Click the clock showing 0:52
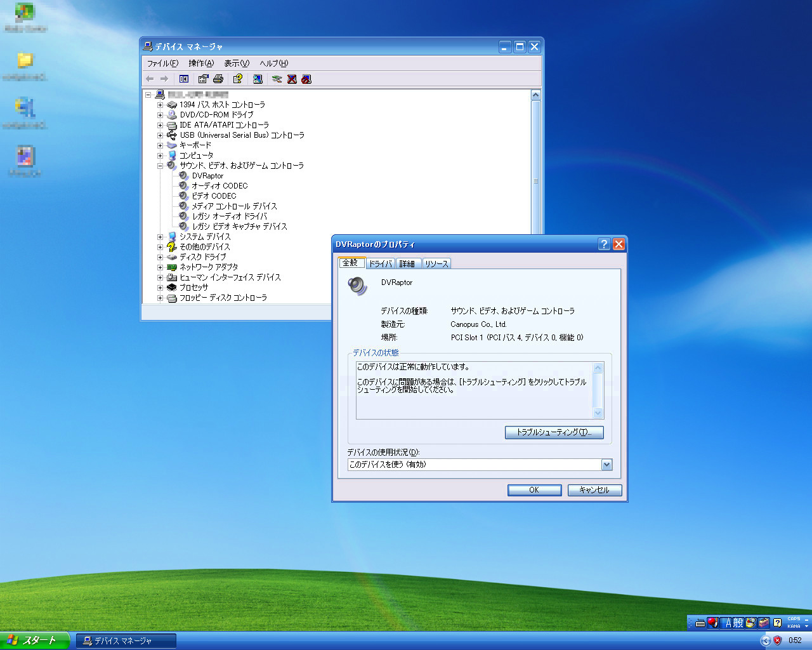This screenshot has width=812, height=650. tap(795, 640)
